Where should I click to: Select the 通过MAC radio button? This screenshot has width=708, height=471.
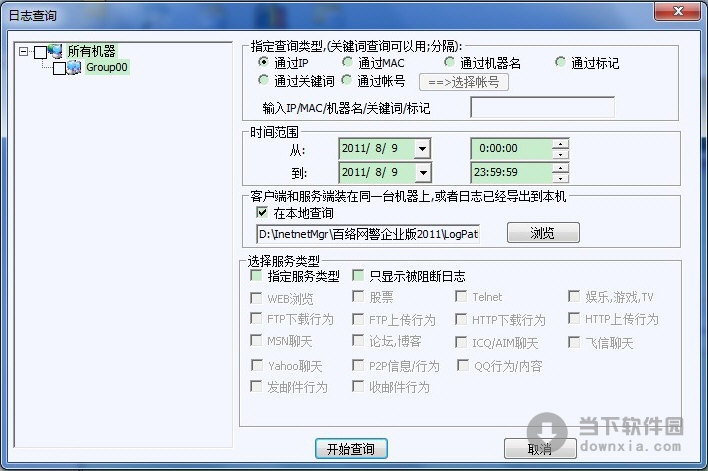click(x=347, y=61)
